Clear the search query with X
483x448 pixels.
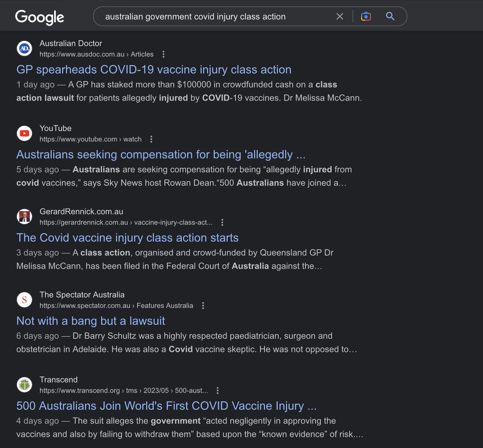point(340,16)
